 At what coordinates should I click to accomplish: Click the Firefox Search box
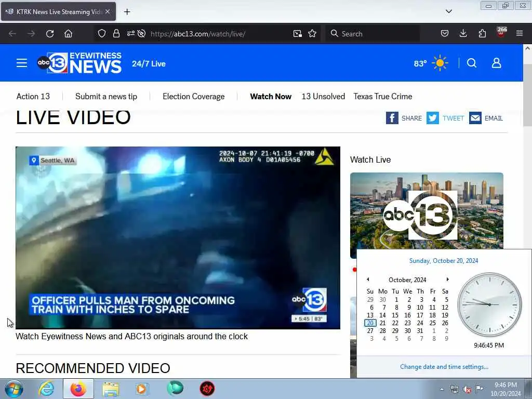(x=373, y=34)
